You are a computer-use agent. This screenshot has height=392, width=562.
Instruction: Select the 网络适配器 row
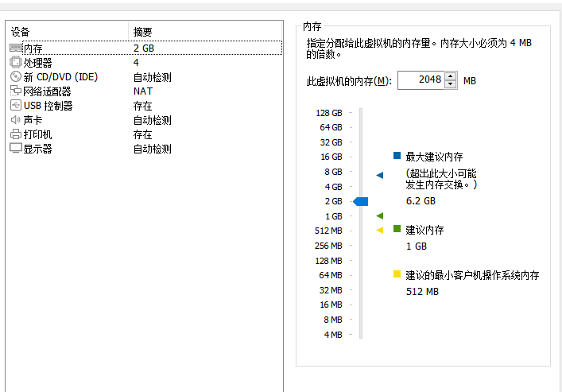tap(144, 91)
